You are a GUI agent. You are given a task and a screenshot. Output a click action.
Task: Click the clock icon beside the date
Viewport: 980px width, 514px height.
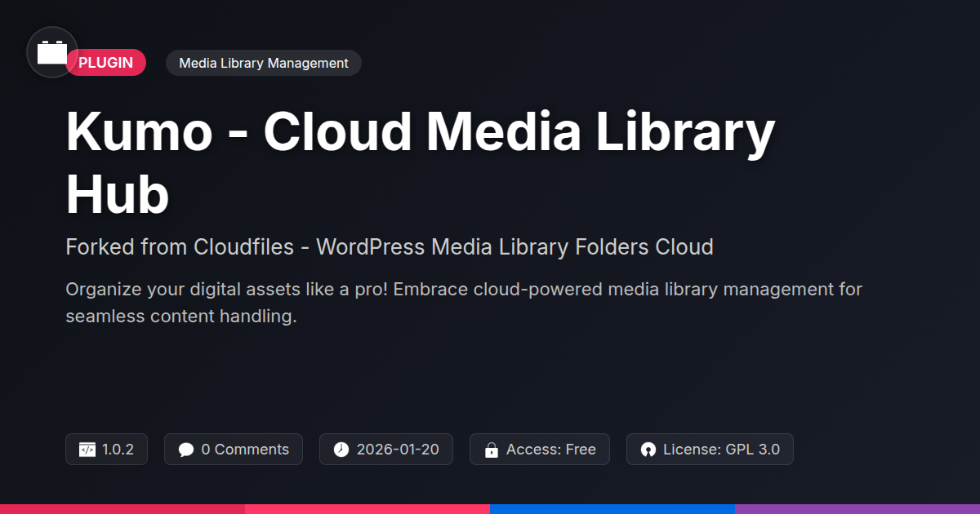pos(341,450)
